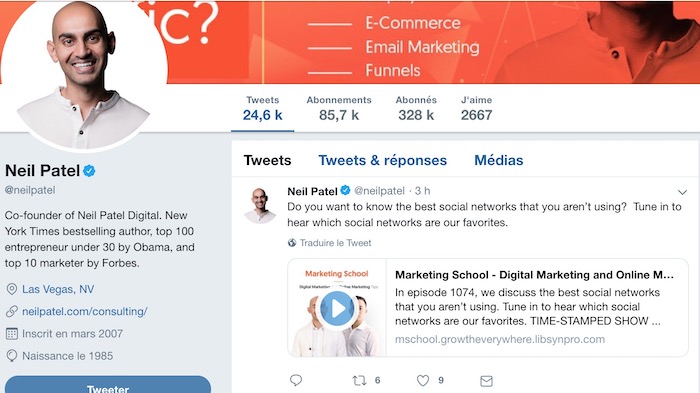Image resolution: width=700 pixels, height=393 pixels.
Task: Click the verified badge beside profile name
Action: (89, 171)
